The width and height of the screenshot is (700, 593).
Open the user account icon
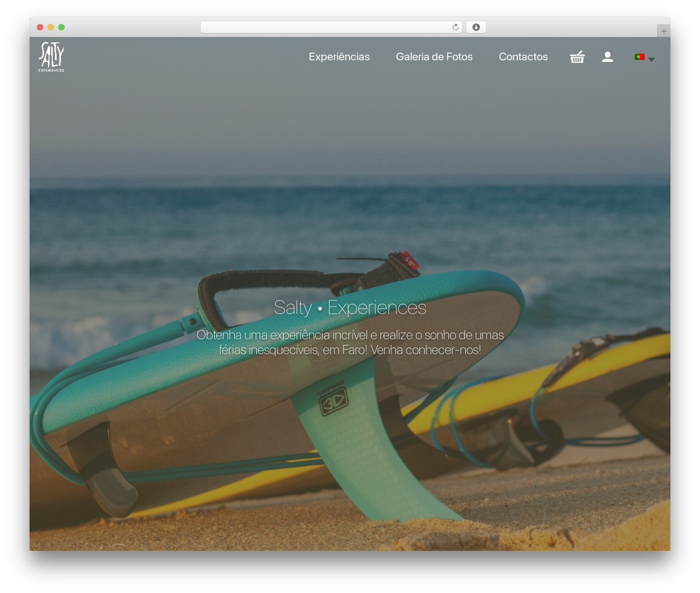pos(608,57)
